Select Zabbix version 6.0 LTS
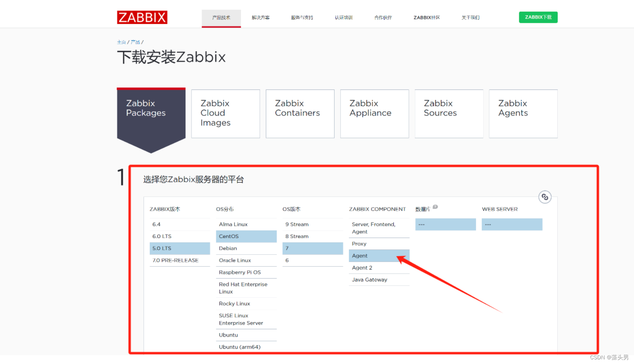This screenshot has width=634, height=364. [180, 236]
